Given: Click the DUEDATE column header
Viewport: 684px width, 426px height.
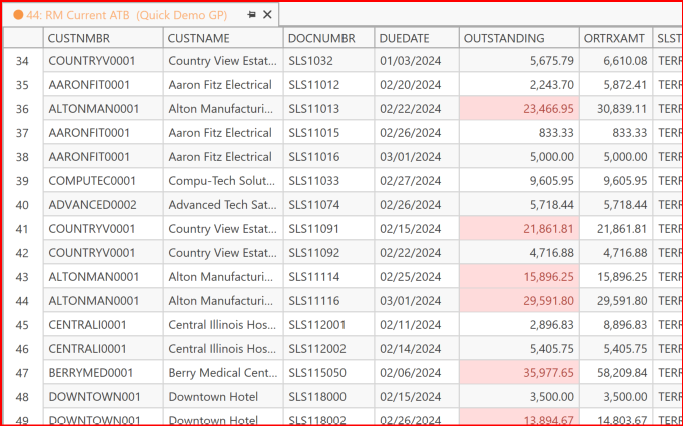Looking at the screenshot, I should coord(417,38).
